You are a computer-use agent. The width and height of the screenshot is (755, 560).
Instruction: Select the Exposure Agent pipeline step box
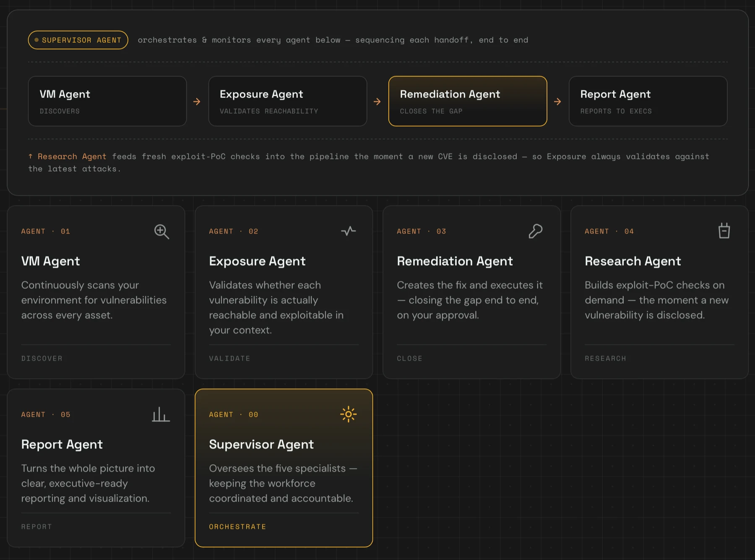click(288, 101)
